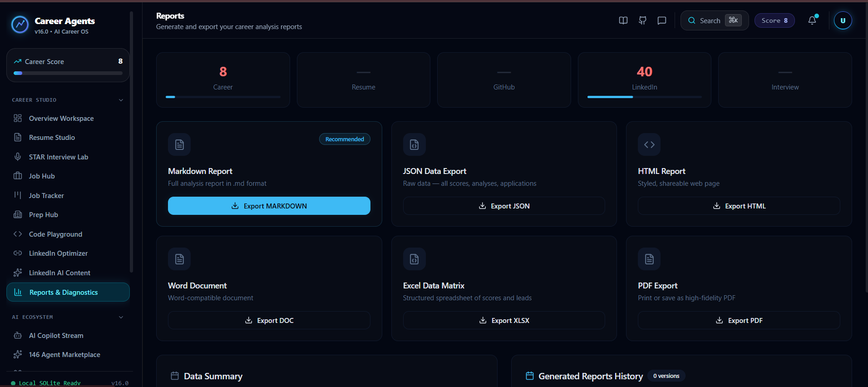Screen dimensions: 868x387
Task: Select the GitHub score card
Action: click(504, 80)
